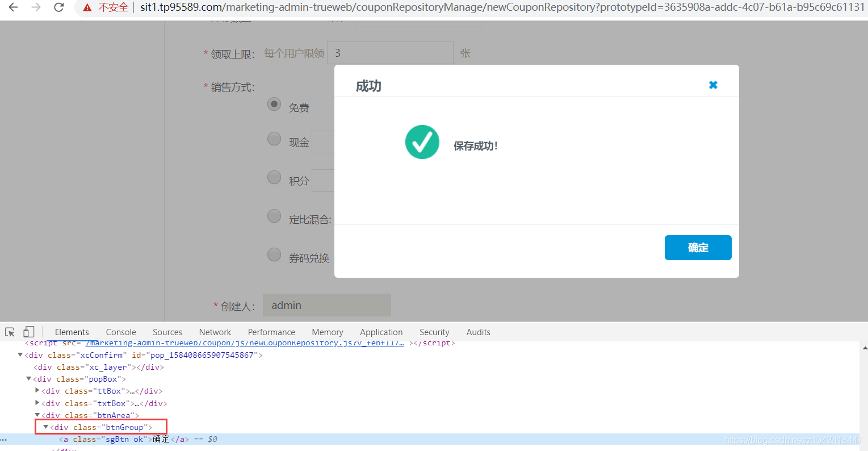Open the Sources tab
This screenshot has height=451, width=868.
[x=167, y=332]
